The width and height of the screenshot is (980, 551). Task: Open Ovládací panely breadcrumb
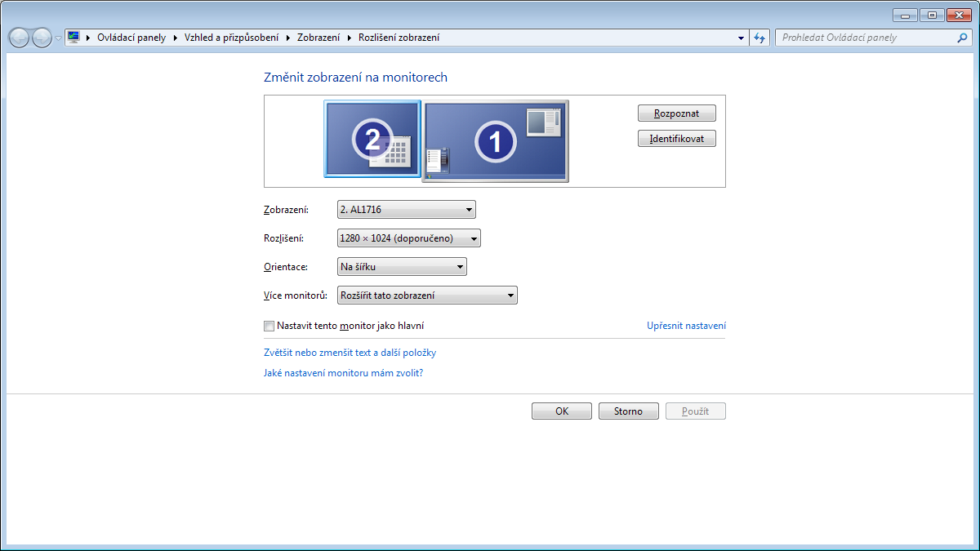[131, 38]
